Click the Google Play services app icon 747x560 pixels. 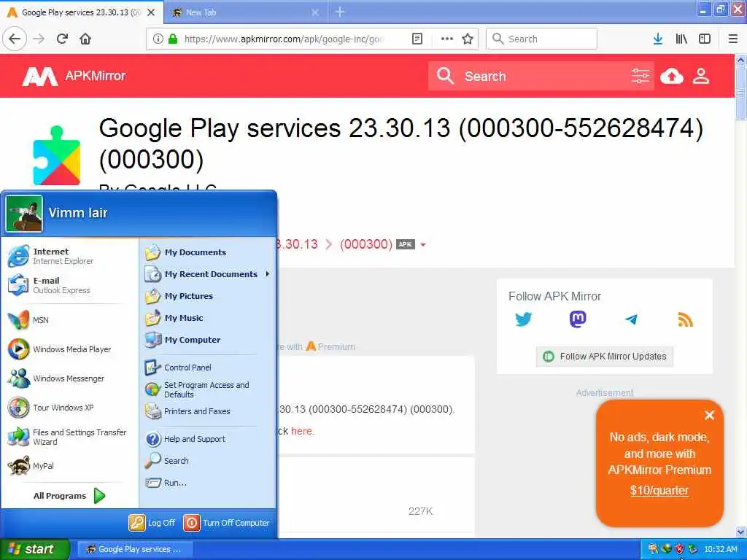(x=57, y=156)
